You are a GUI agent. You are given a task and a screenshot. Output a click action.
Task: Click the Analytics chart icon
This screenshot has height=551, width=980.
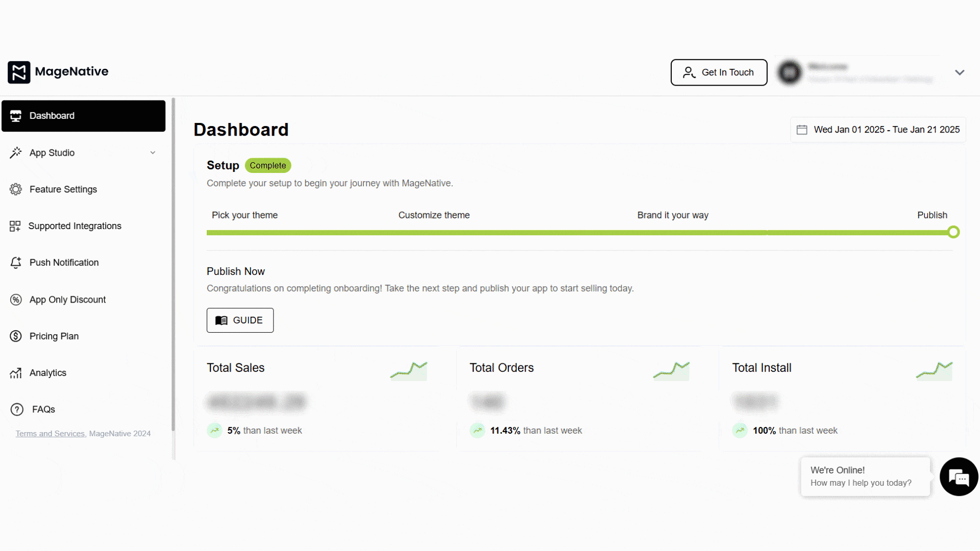[x=15, y=372]
